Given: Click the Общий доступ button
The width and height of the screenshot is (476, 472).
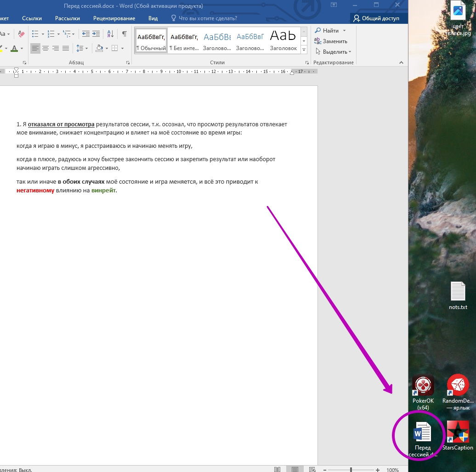Looking at the screenshot, I should [x=376, y=18].
